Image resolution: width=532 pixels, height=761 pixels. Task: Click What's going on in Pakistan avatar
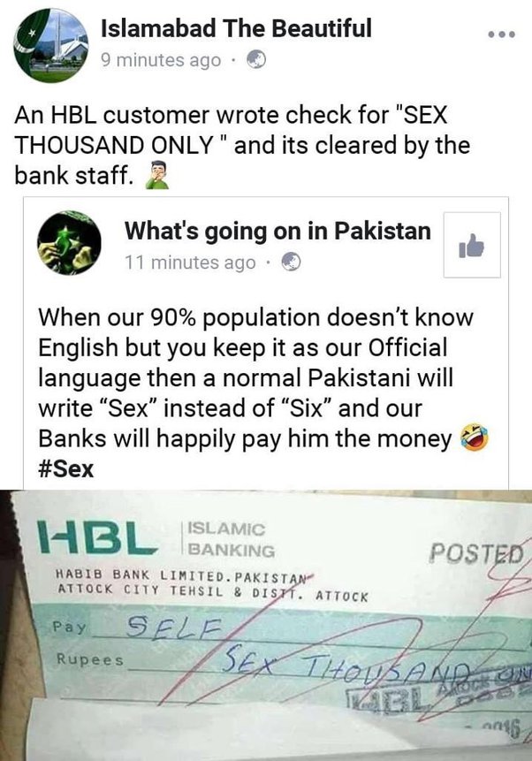70,243
